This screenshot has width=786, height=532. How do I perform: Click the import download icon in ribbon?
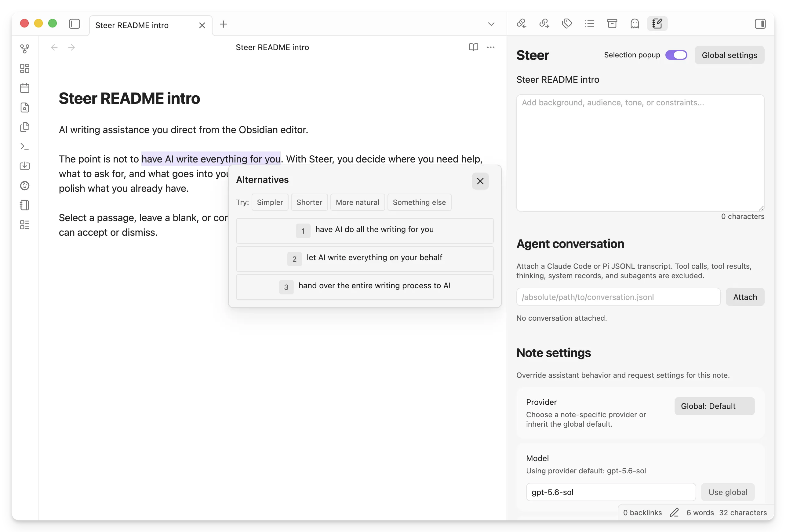pyautogui.click(x=25, y=166)
